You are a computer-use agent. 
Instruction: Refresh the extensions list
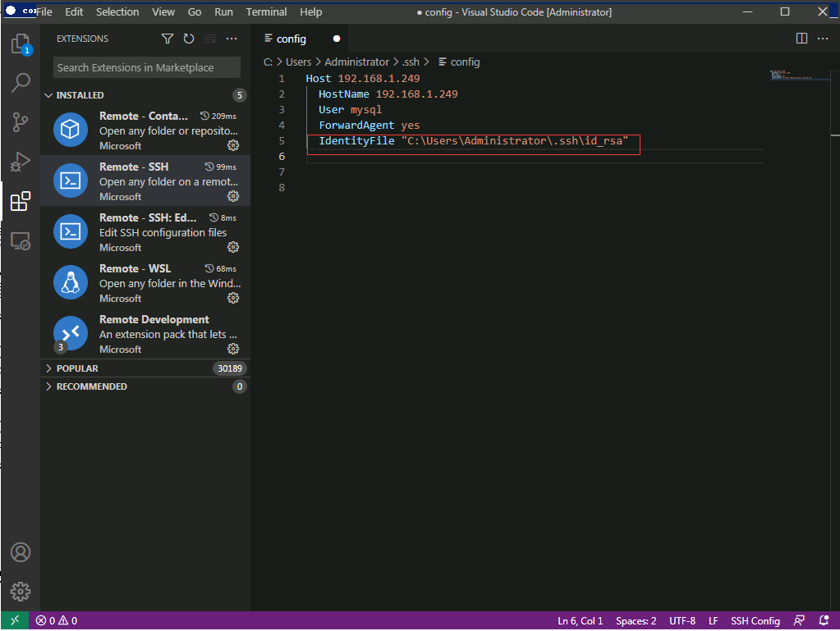point(189,39)
